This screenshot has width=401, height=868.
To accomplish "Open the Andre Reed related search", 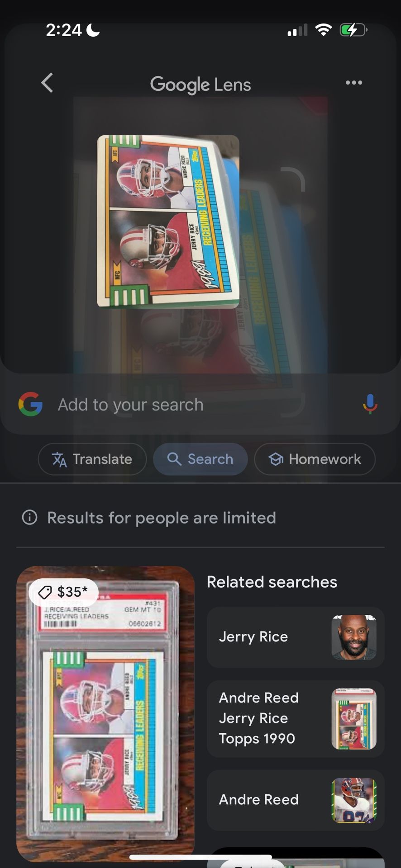I will click(x=296, y=800).
